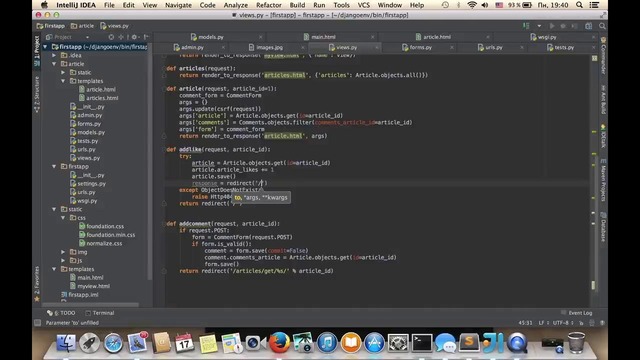The image size is (640, 360).
Task: Toggle the Database tool window
Action: [603, 227]
